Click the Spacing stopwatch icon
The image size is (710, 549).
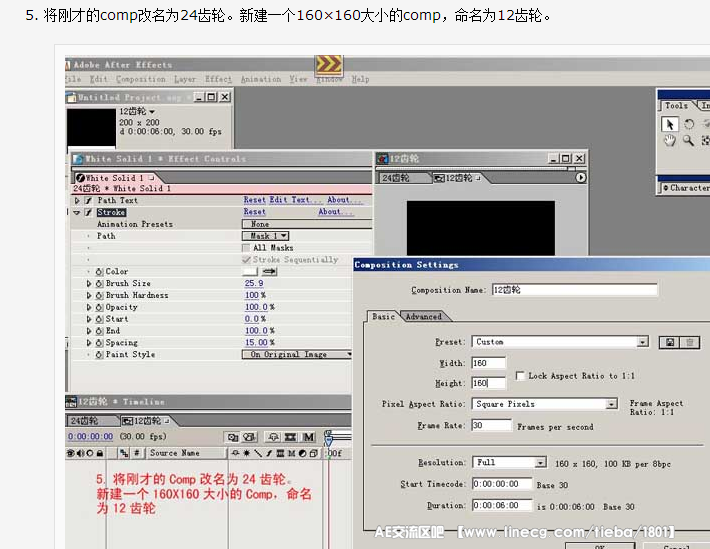pos(100,343)
